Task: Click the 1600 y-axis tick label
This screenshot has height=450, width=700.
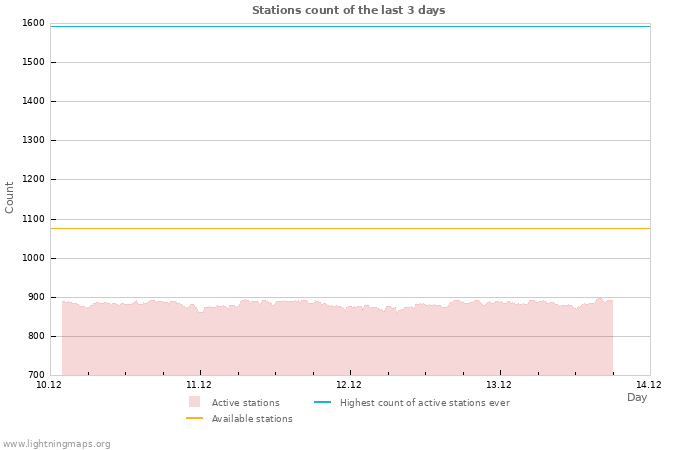Action: point(33,23)
